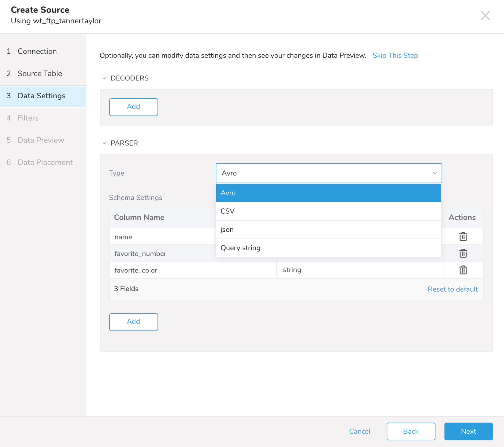Delete the favorite_number column row

click(x=463, y=253)
